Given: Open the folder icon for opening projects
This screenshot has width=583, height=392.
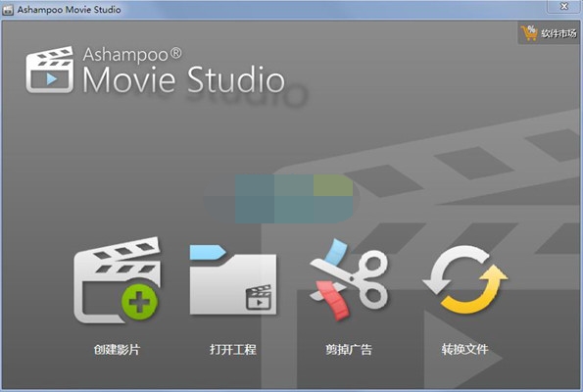Looking at the screenshot, I should click(x=233, y=280).
